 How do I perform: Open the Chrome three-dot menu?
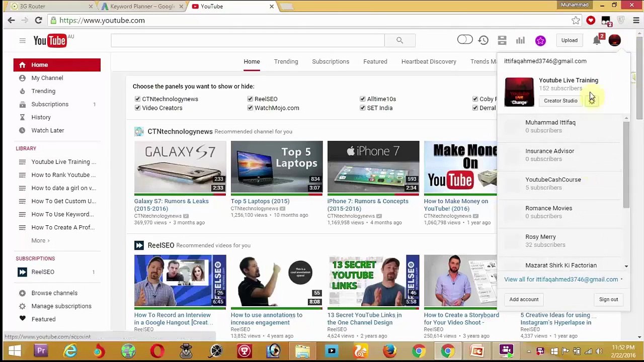(636, 20)
